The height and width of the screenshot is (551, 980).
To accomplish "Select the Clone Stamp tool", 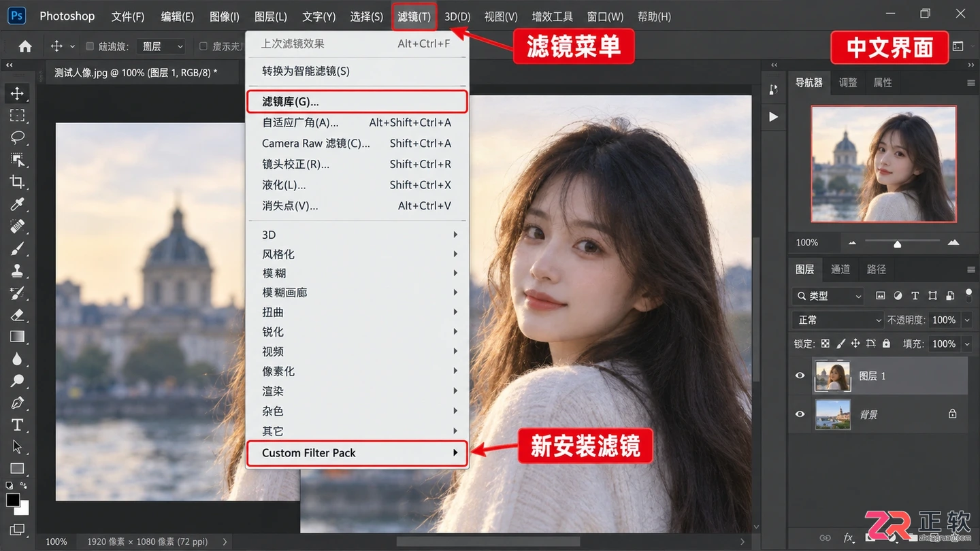I will point(17,271).
